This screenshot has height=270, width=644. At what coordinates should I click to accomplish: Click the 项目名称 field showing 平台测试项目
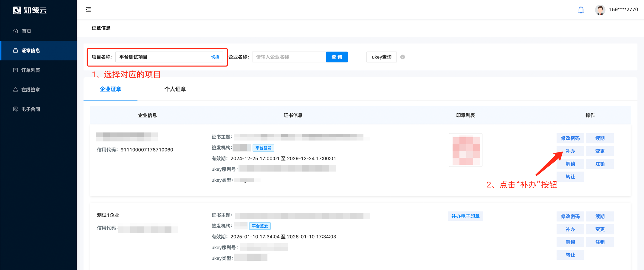[169, 57]
